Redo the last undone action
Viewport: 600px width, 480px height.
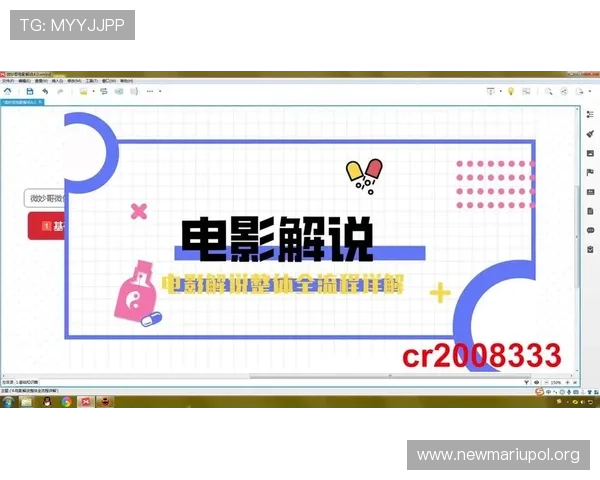(60, 91)
